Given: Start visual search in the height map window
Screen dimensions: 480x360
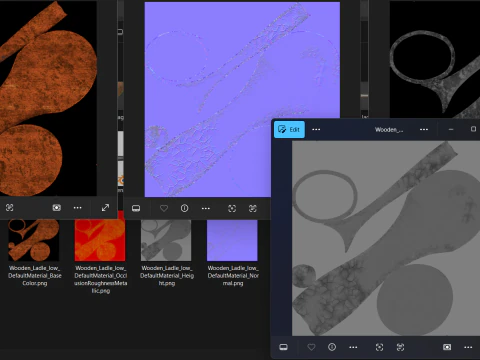Looking at the screenshot, I should [379, 347].
